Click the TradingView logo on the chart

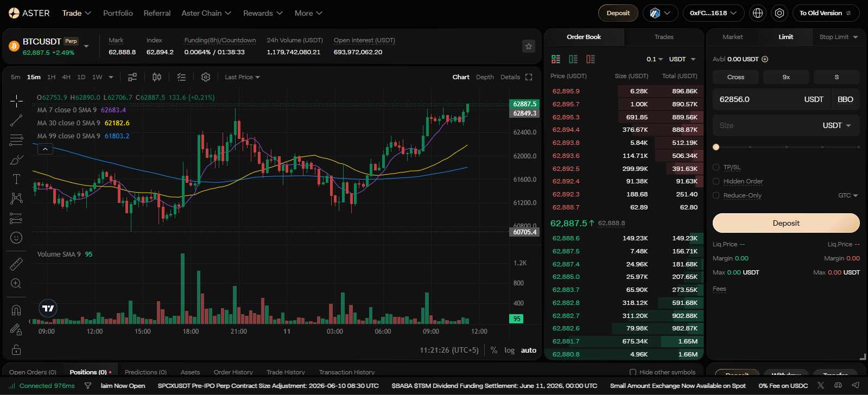click(x=48, y=308)
